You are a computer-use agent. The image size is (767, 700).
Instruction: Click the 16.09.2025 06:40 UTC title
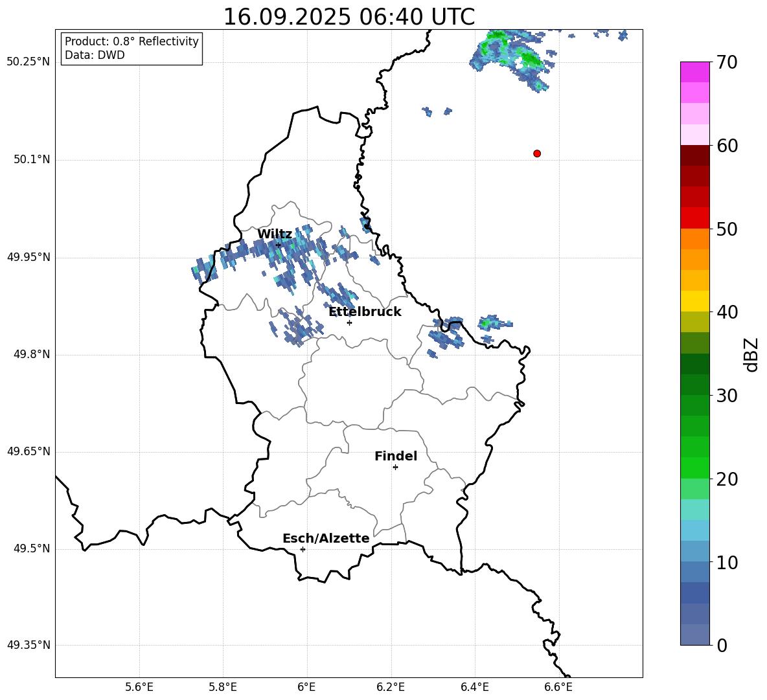349,17
